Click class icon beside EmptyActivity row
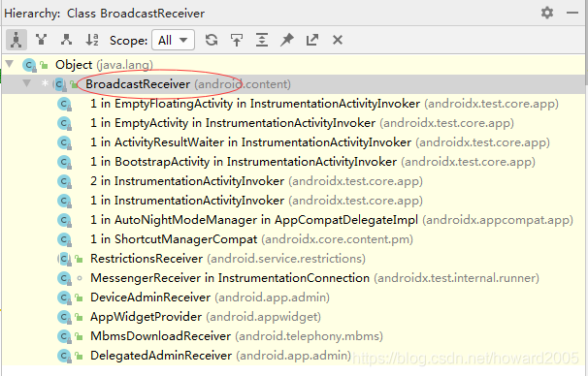588x376 pixels. (x=64, y=123)
